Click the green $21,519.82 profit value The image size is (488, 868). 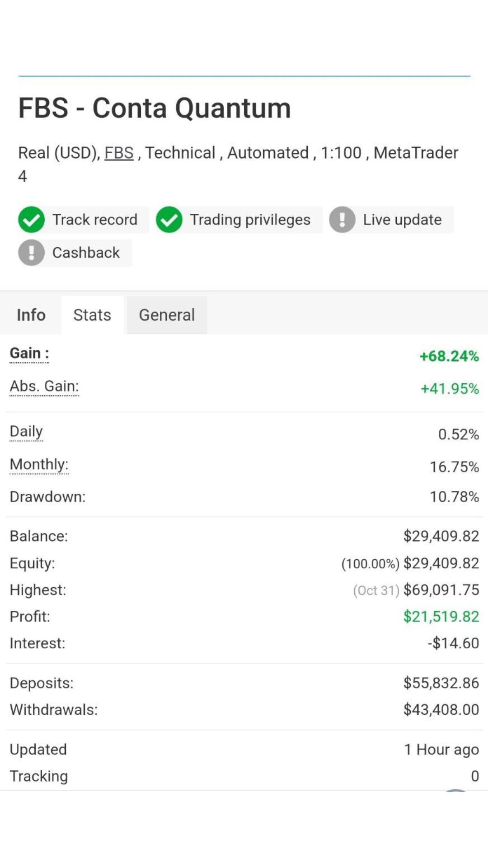coord(441,617)
